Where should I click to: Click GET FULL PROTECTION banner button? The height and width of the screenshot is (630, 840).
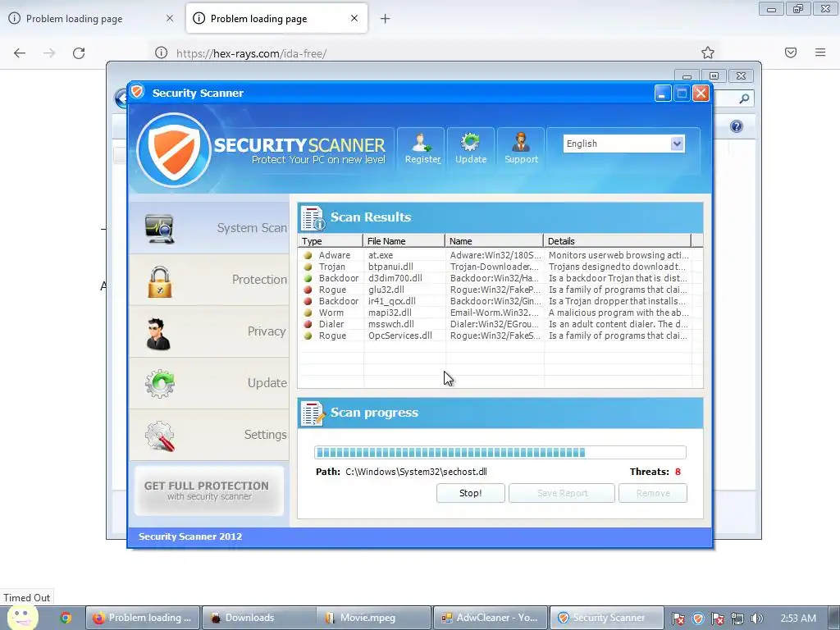tap(209, 491)
